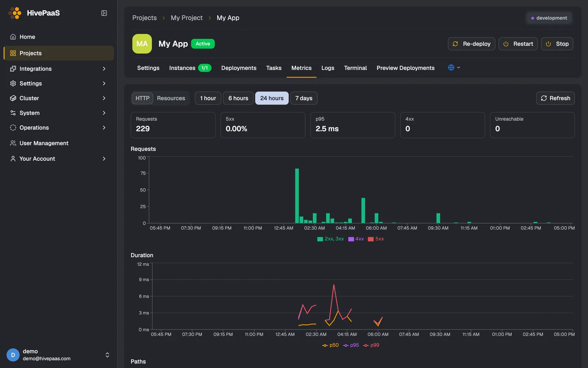Viewport: 588px width, 368px height.
Task: Go to Projects breadcrumb link
Action: (x=144, y=18)
